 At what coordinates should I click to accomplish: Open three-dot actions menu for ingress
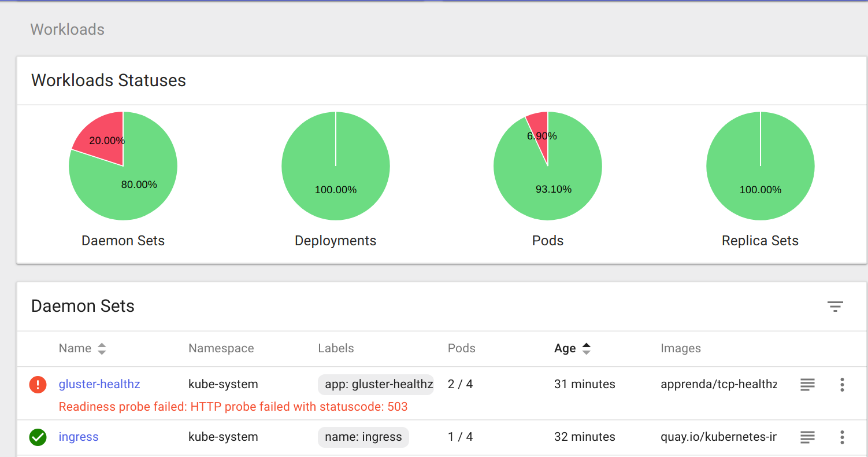point(842,437)
